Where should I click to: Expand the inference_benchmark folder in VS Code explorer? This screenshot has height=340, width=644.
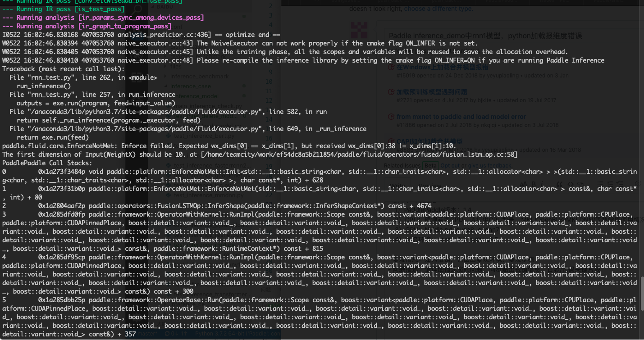coord(199,76)
